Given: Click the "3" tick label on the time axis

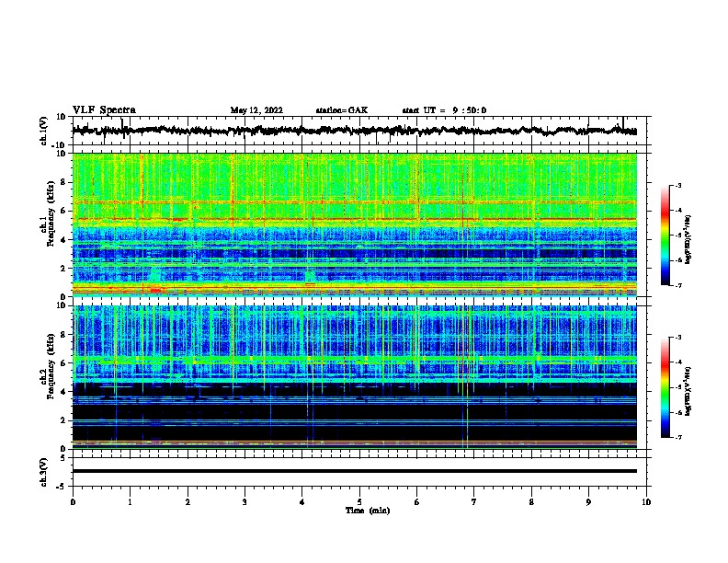Looking at the screenshot, I should (x=245, y=502).
